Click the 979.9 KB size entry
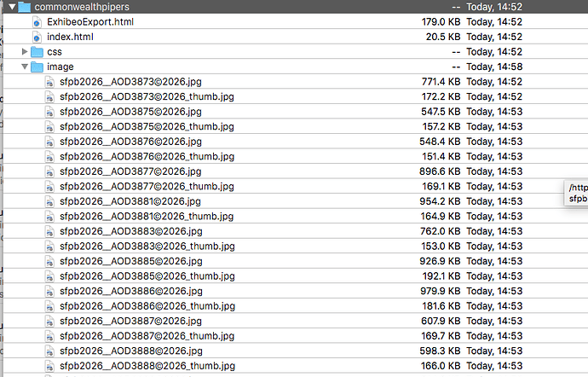Viewport: 588px width, 377px height. coord(440,291)
